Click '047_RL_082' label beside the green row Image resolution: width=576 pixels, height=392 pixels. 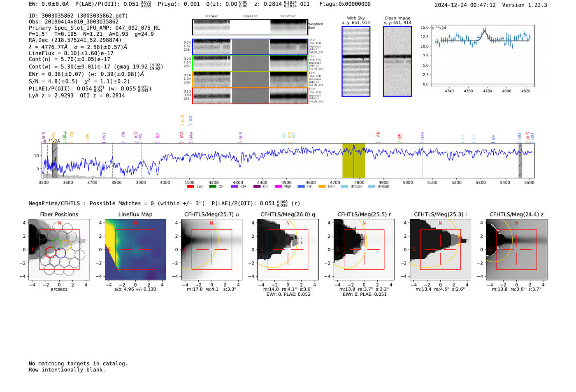(316, 69)
